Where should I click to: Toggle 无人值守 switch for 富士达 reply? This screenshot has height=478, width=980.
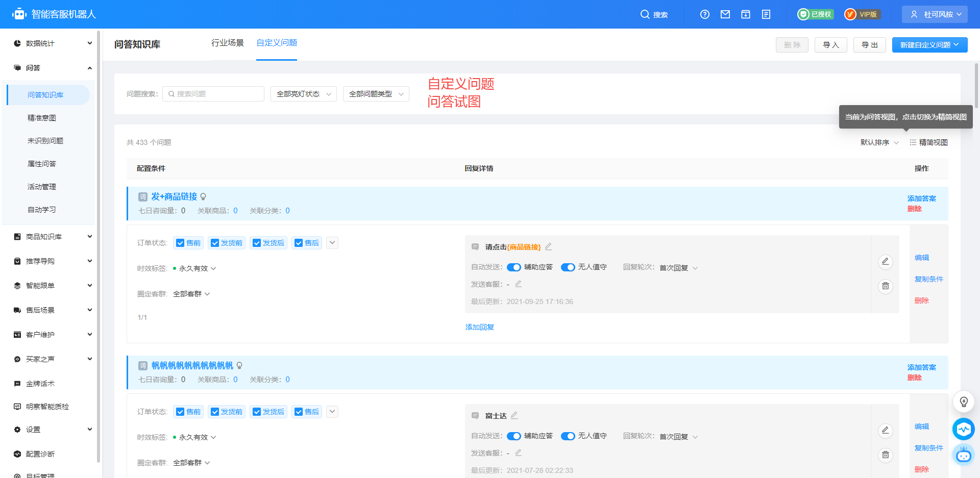[x=568, y=436]
